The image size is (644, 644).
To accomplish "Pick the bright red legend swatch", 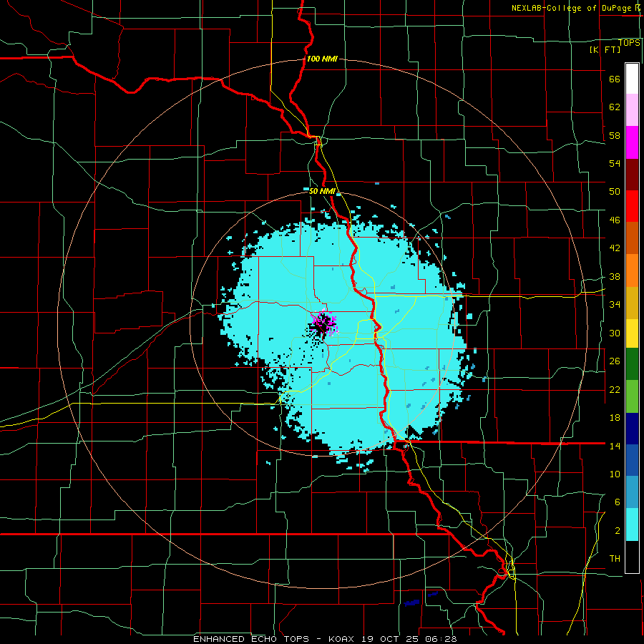I will [x=632, y=206].
